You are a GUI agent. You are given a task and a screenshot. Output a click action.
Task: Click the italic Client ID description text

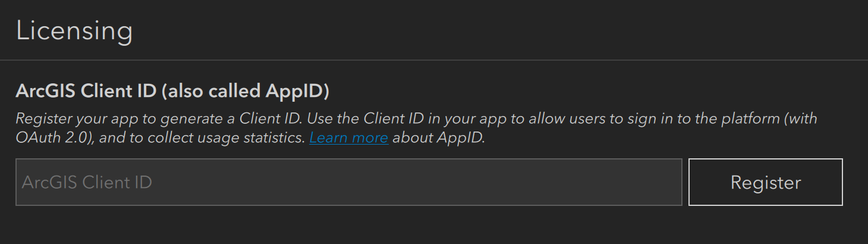click(416, 118)
